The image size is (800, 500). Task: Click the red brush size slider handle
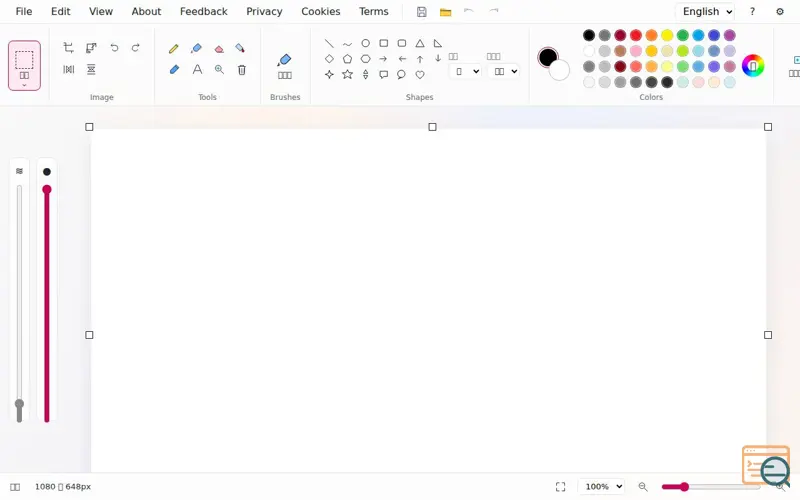coord(47,190)
